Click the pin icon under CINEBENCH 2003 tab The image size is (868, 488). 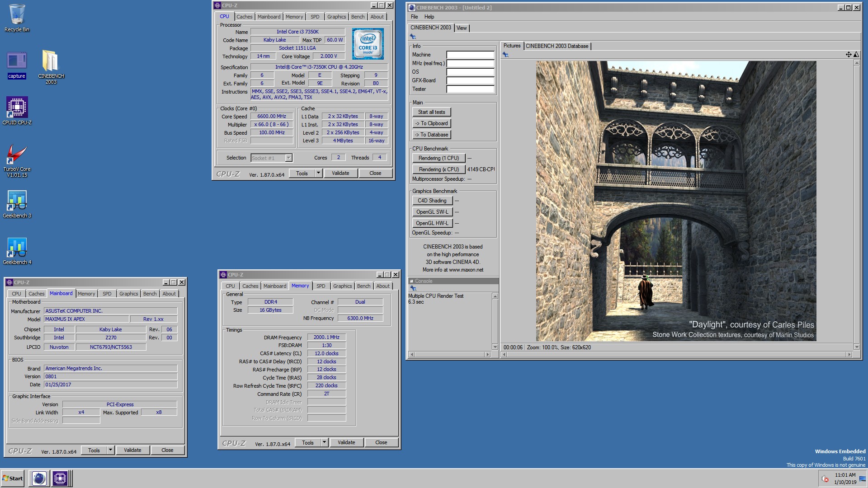pyautogui.click(x=413, y=37)
